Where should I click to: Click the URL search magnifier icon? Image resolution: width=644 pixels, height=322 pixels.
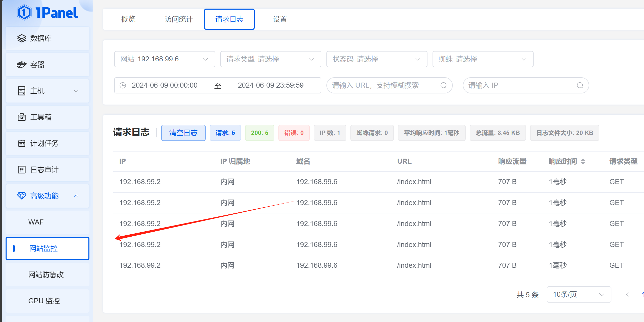pyautogui.click(x=443, y=85)
